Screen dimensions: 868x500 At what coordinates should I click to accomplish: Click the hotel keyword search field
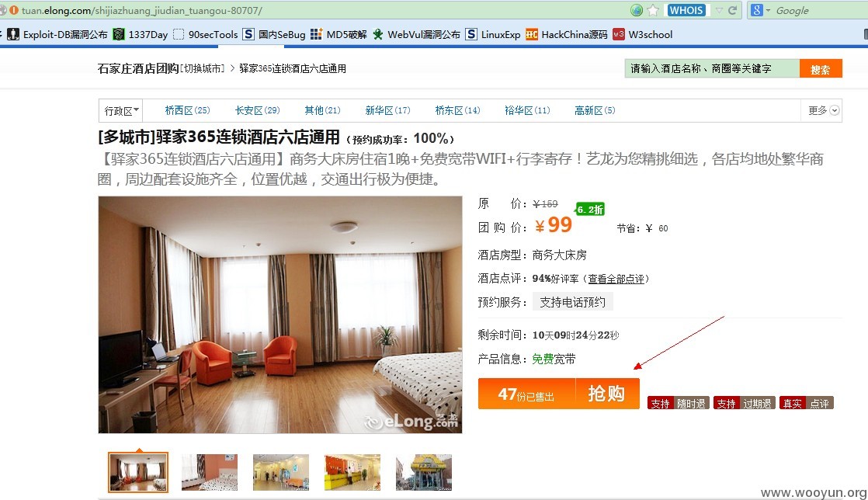click(712, 68)
